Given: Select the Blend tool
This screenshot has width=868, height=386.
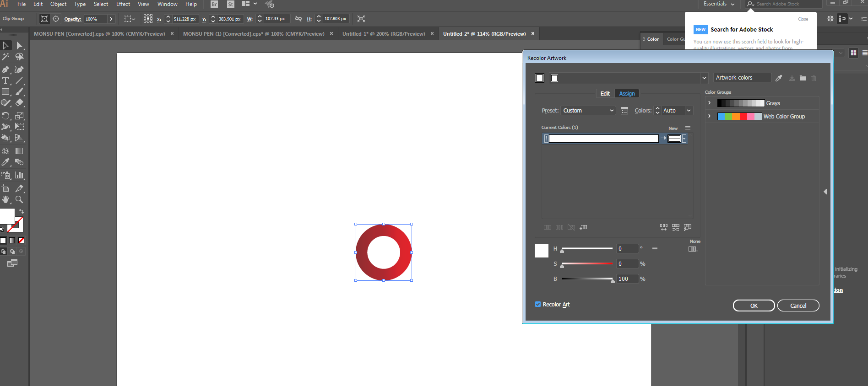Looking at the screenshot, I should [x=19, y=162].
